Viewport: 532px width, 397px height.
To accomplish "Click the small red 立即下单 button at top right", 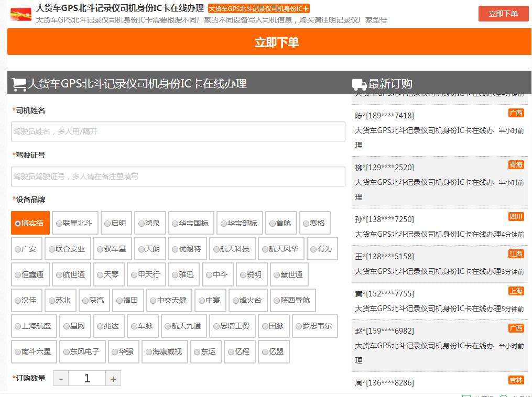I will (503, 14).
